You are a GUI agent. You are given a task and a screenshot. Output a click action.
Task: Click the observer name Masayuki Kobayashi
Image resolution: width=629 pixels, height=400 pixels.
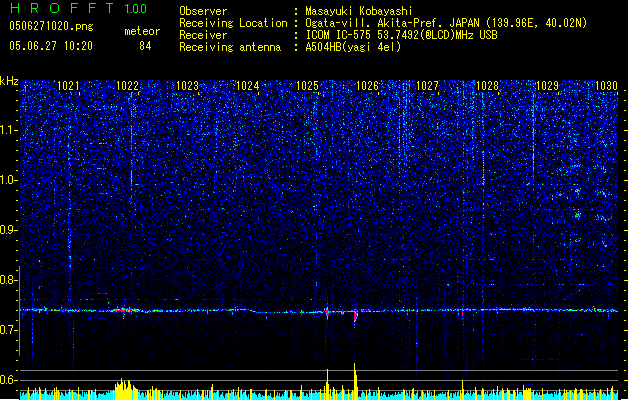[x=359, y=11]
